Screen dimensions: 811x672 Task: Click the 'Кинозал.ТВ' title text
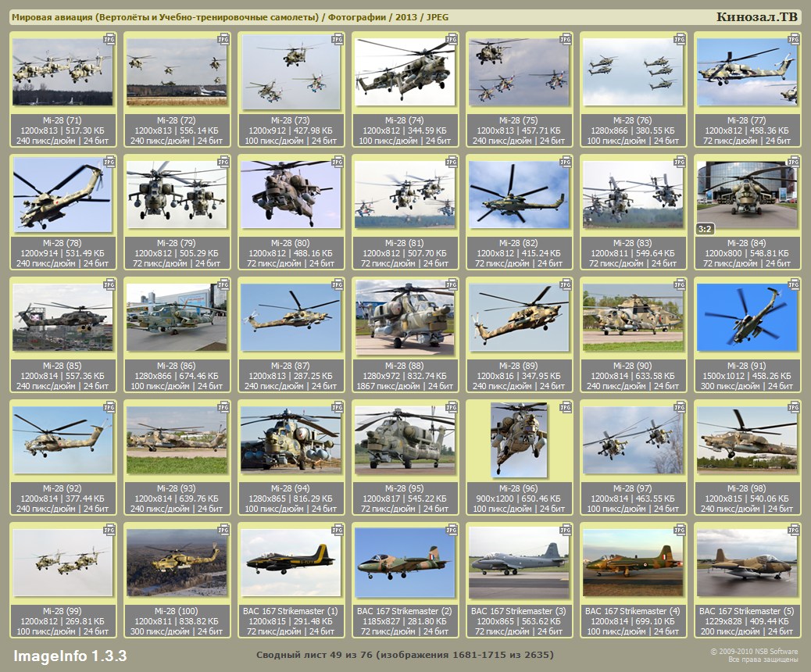pyautogui.click(x=756, y=16)
